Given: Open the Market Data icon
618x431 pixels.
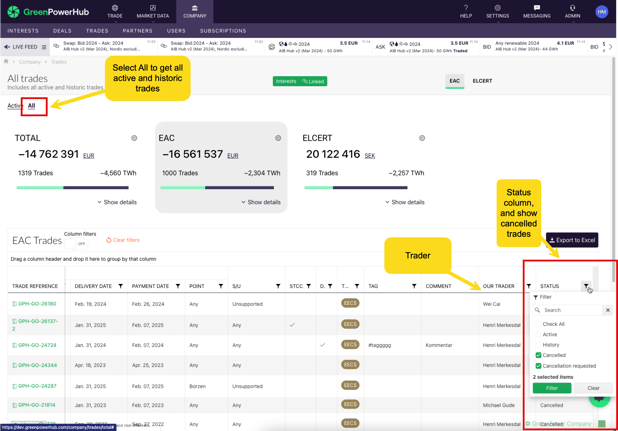Looking at the screenshot, I should tap(153, 8).
